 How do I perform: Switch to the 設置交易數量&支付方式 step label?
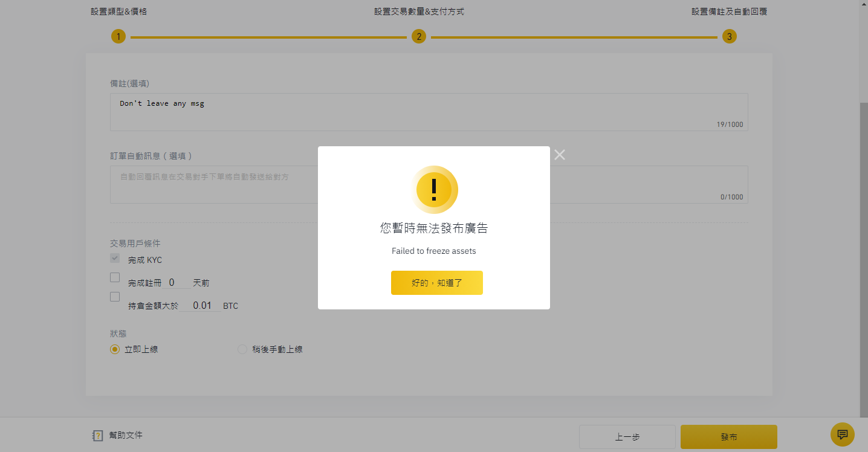419,10
